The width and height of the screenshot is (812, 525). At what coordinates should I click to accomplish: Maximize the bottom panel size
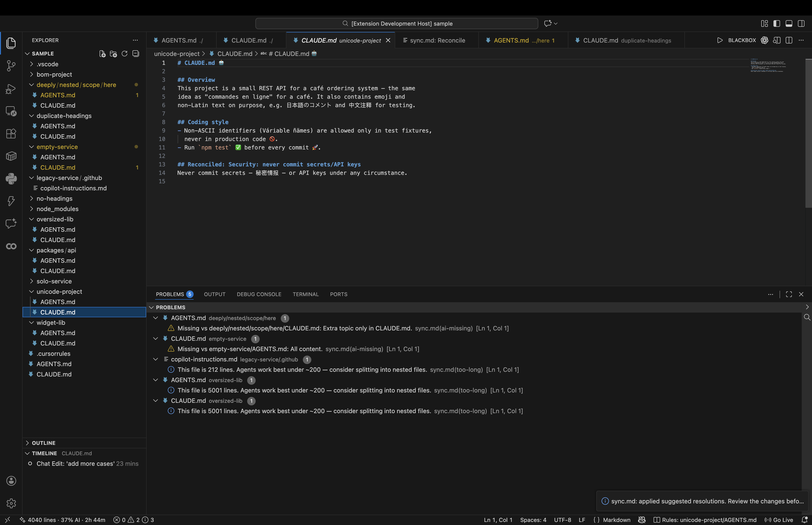pos(789,294)
